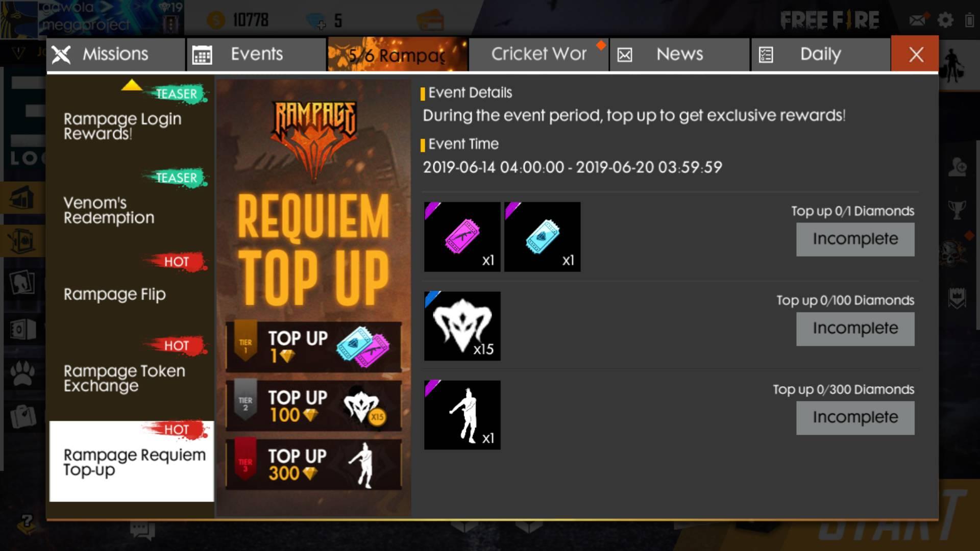Open the settings gear icon
The image size is (980, 551).
(x=945, y=20)
